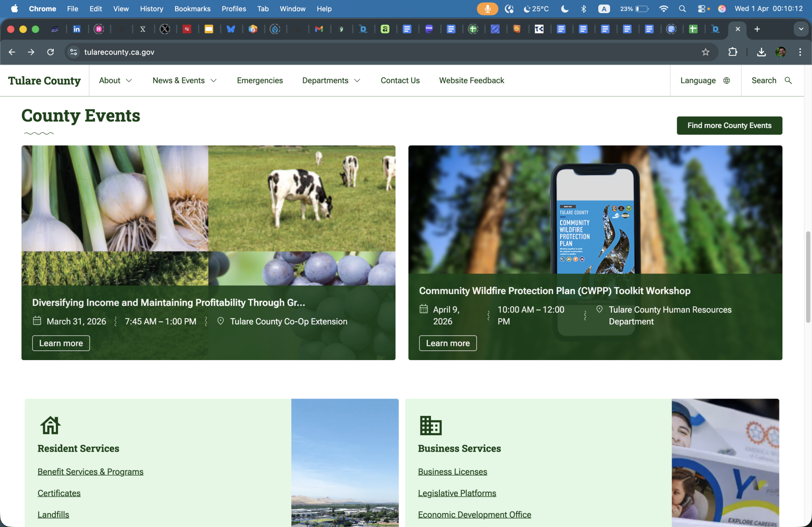Click the battery 23% indicator
Screen dimensions: 812x527
point(634,8)
